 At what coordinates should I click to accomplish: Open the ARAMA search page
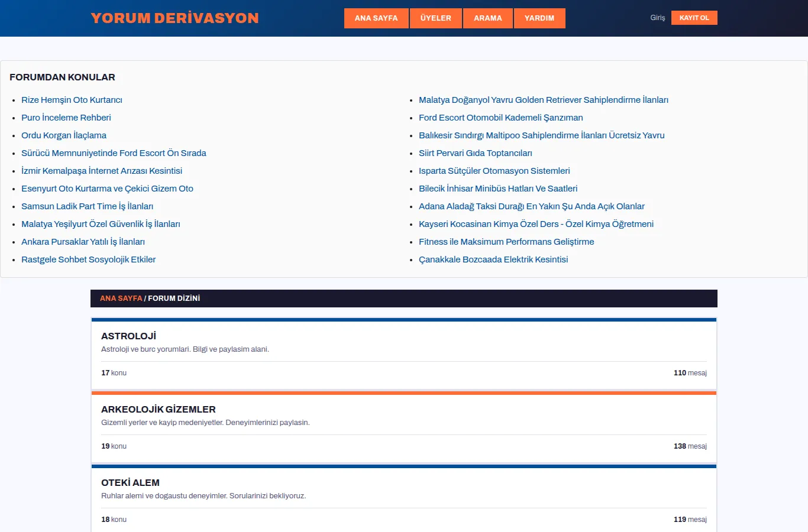coord(488,18)
